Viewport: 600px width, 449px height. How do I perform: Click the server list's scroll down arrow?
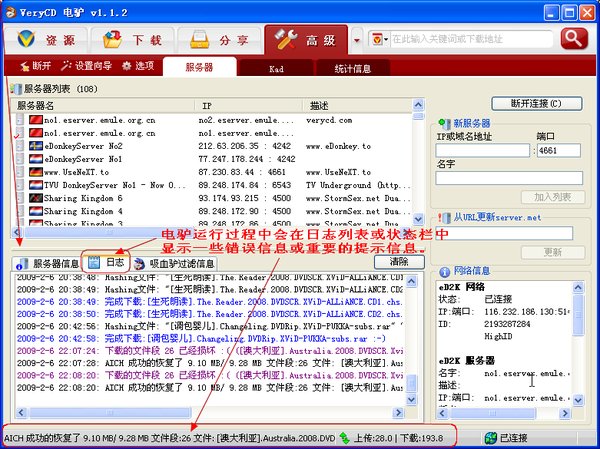point(418,219)
